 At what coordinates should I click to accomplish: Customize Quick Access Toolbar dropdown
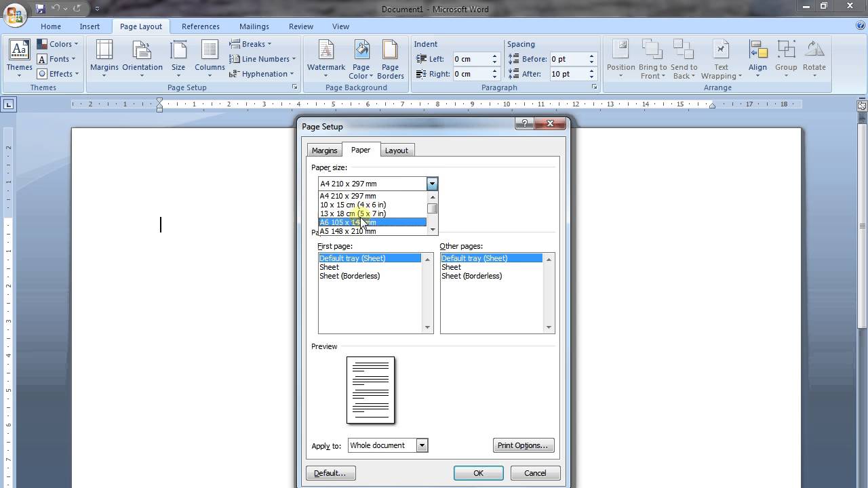tap(97, 9)
